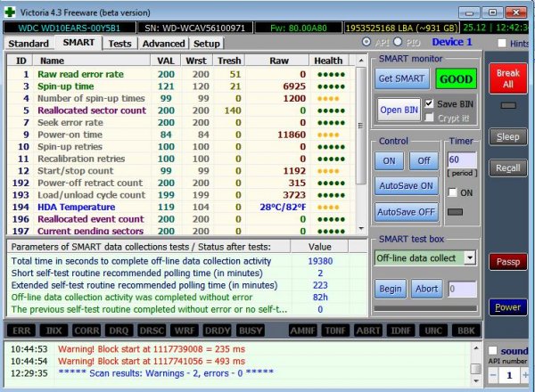Image resolution: width=535 pixels, height=392 pixels.
Task: Open the Advanced tab
Action: [x=163, y=44]
